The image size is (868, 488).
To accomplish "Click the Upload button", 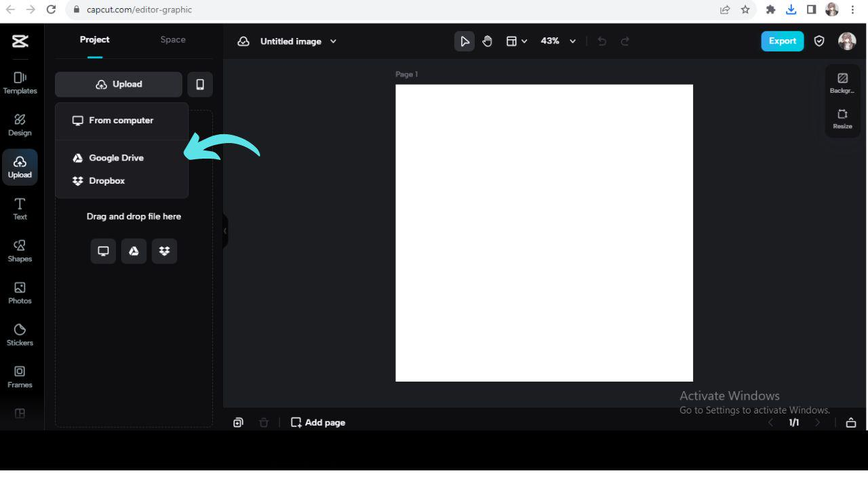I will click(x=119, y=84).
